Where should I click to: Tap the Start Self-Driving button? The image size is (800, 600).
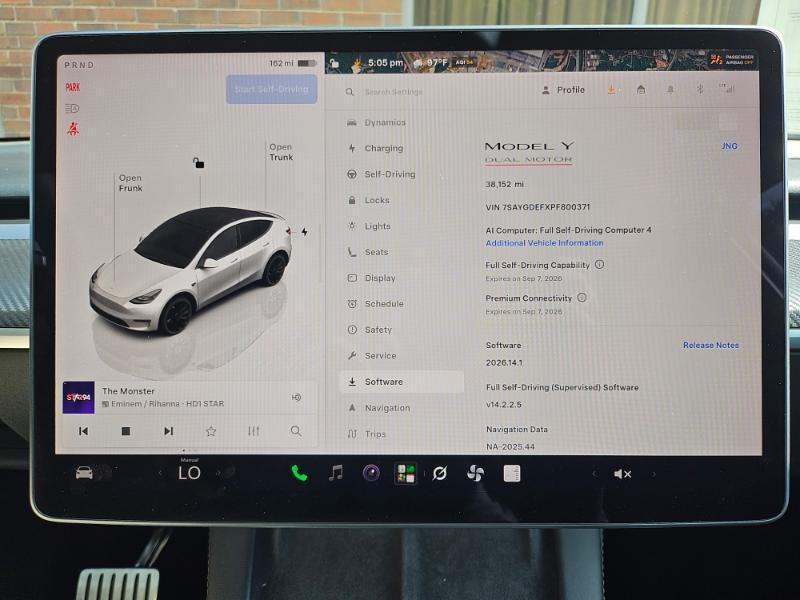[x=271, y=89]
